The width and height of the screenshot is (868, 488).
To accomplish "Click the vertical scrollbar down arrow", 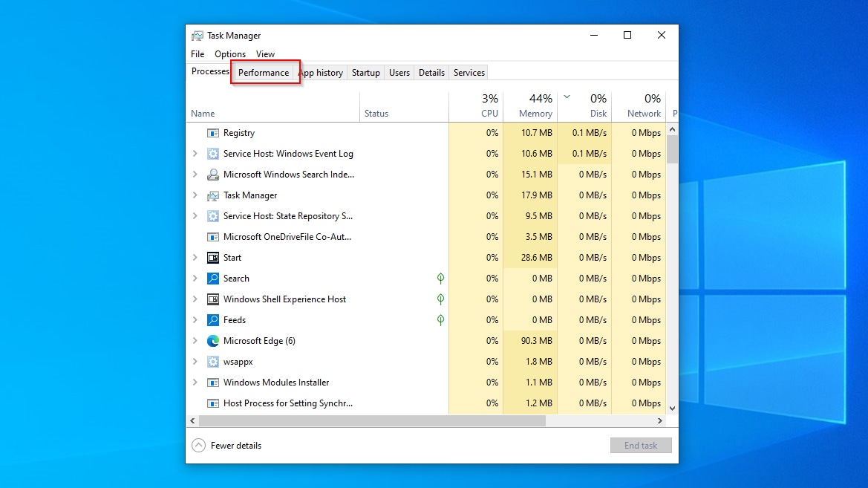I will coord(672,409).
